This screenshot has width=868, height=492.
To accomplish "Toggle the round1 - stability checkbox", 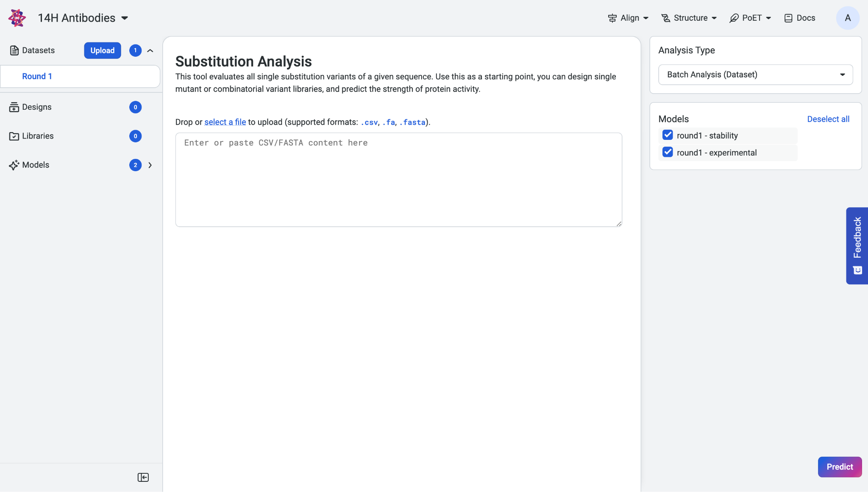I will click(668, 135).
